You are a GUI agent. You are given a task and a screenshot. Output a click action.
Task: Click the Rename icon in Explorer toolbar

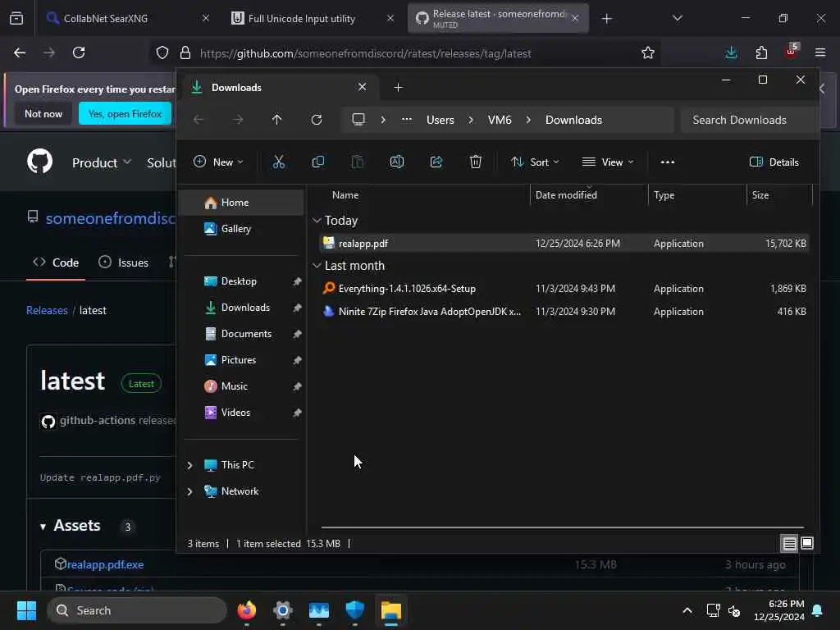[397, 162]
